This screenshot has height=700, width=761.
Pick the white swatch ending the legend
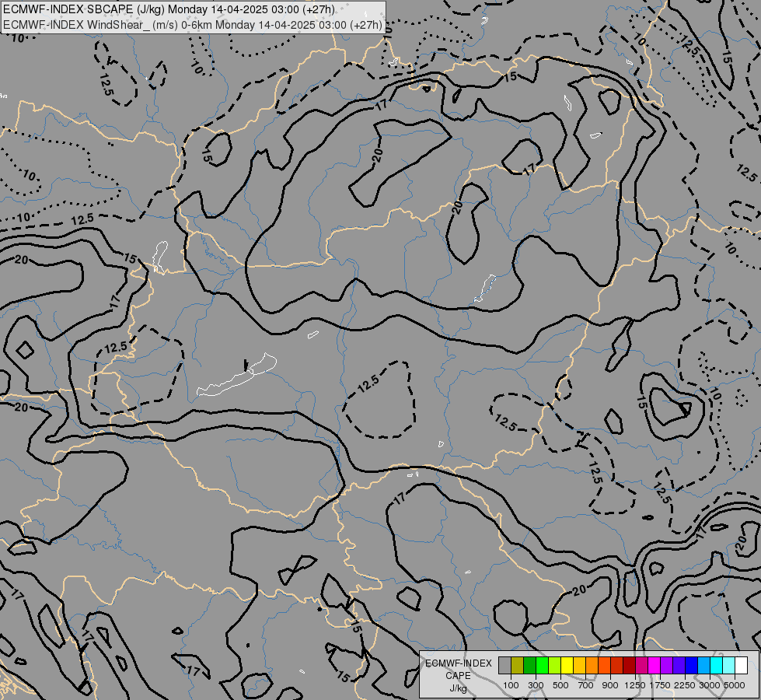tap(741, 665)
